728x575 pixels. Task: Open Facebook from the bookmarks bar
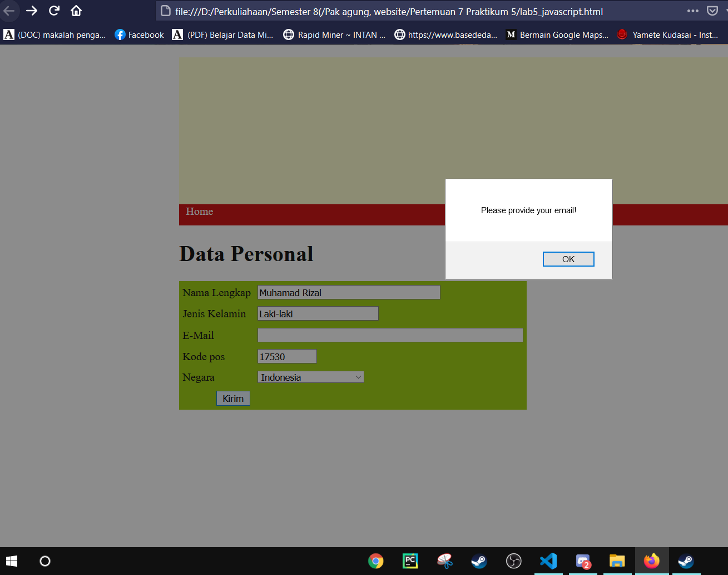click(138, 35)
